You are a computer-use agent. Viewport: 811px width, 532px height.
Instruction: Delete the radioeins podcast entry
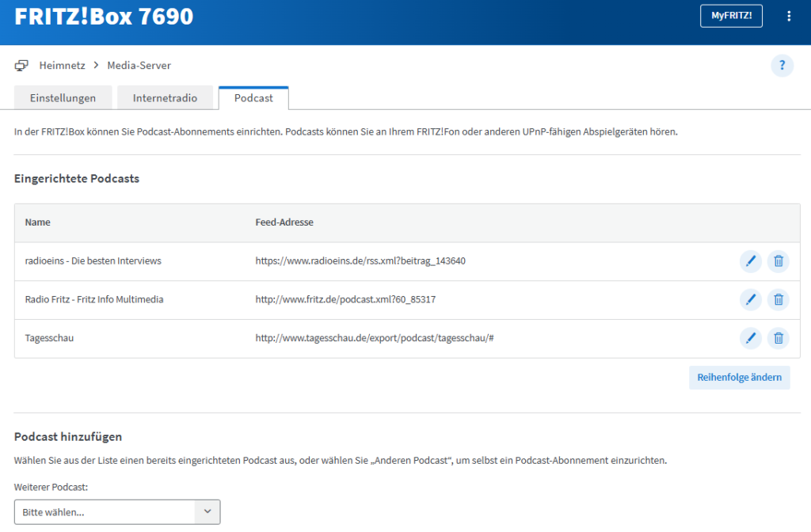pyautogui.click(x=779, y=261)
